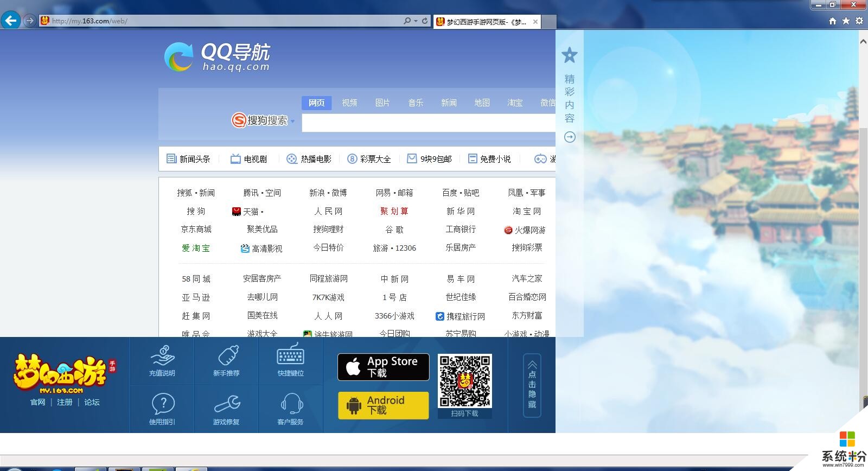The image size is (868, 471).
Task: Open the 客户服务 headset icon
Action: click(x=291, y=409)
